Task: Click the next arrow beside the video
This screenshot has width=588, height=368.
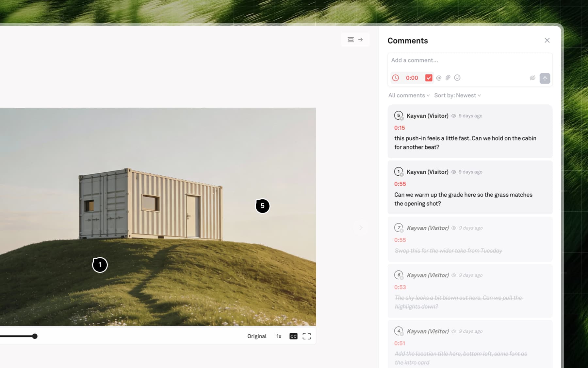Action: [361, 228]
